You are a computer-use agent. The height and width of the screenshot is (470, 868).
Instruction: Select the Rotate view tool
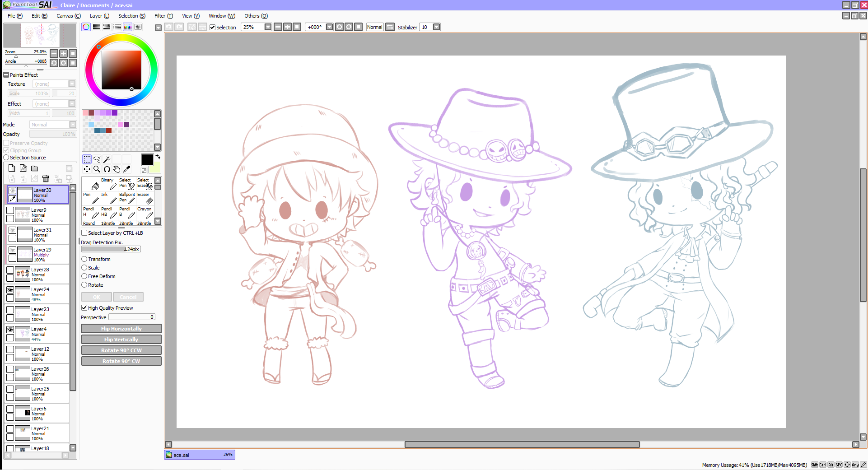tap(107, 169)
